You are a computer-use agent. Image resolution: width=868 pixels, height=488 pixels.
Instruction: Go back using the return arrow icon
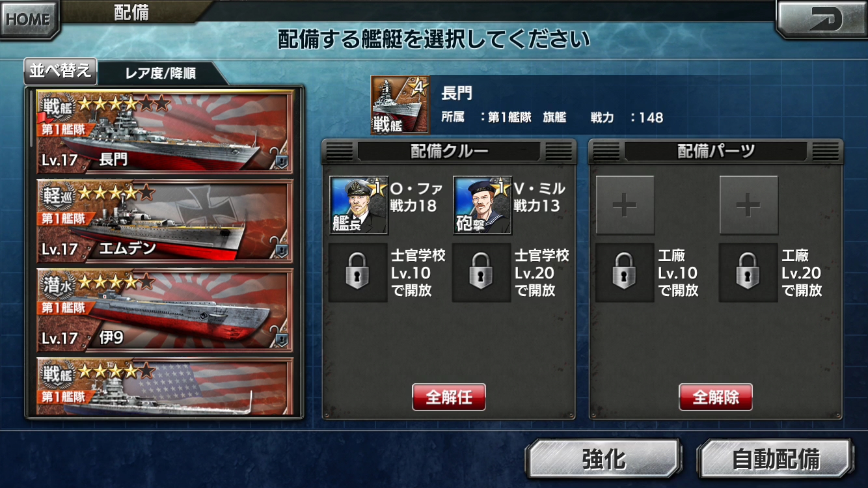click(x=821, y=18)
